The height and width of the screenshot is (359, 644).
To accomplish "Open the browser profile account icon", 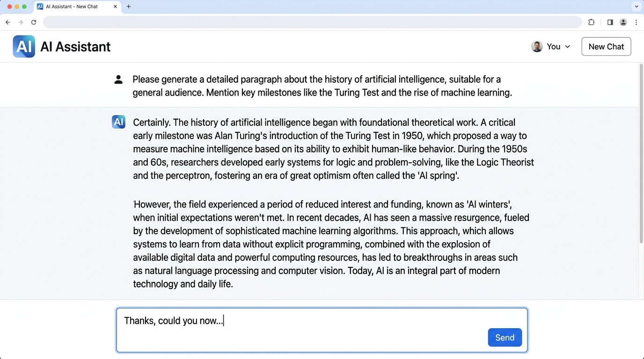I will coord(623,22).
